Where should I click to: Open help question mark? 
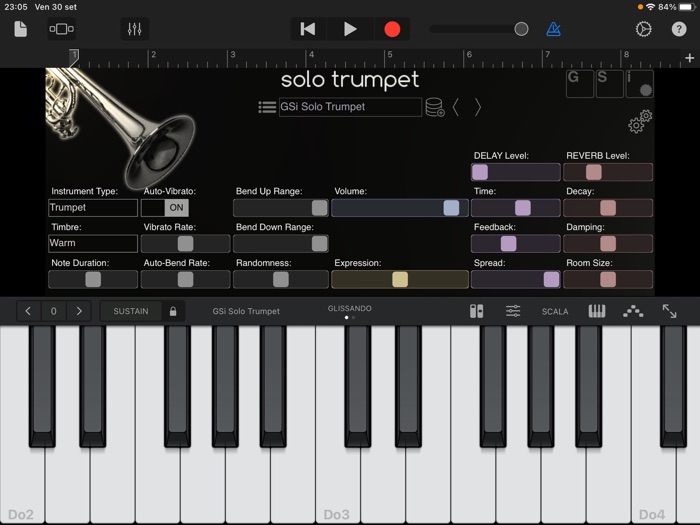[x=679, y=29]
